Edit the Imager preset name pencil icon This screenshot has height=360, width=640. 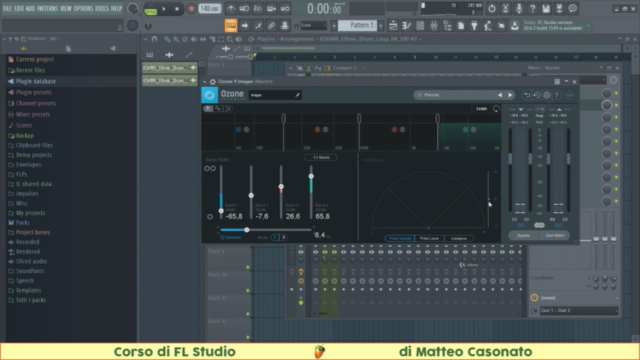[298, 95]
